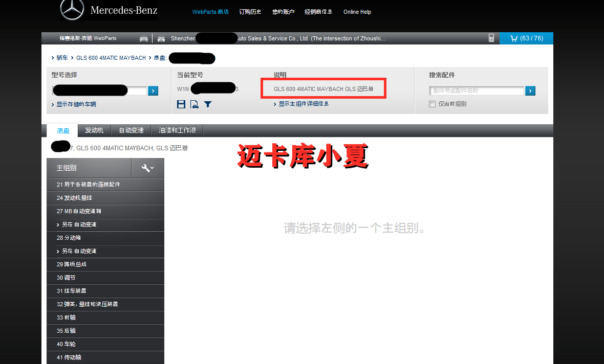Expand 另在 自动变速 under 28 分动箱

pyautogui.click(x=79, y=251)
